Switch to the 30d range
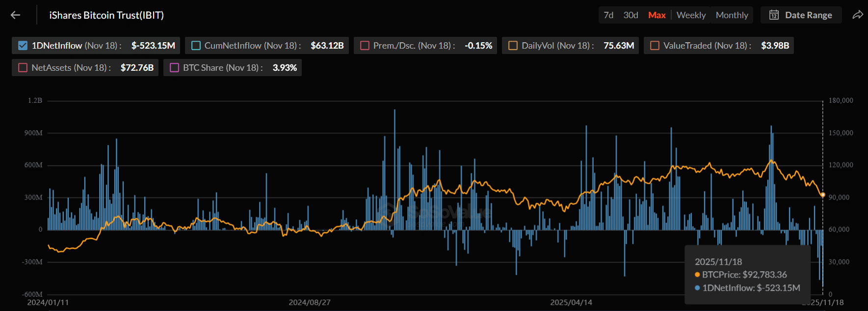 coord(631,15)
